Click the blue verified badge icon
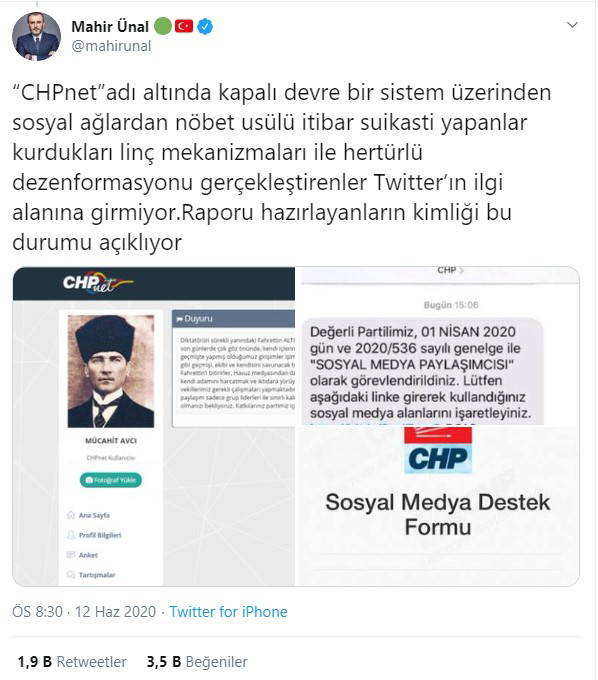Viewport: 598px width, 680px height. (x=205, y=26)
